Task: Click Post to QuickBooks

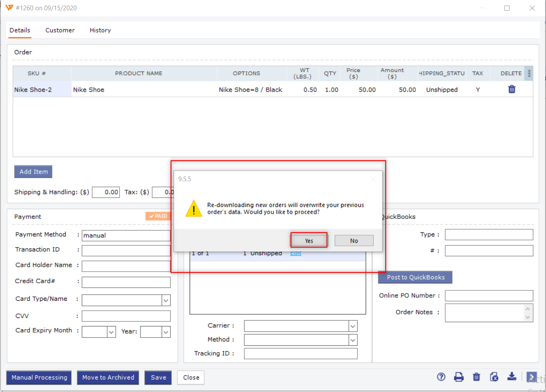Action: 415,277
